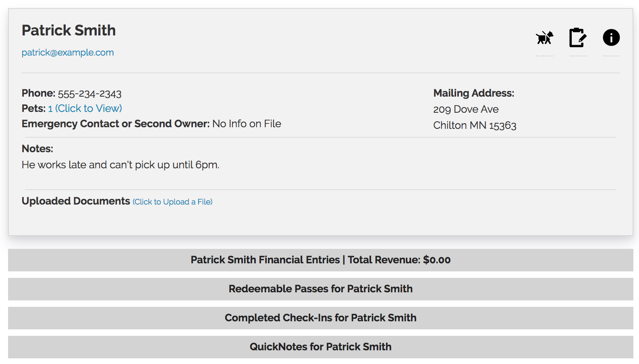
Task: Expand QuickNotes for Patrick Smith
Action: point(321,347)
